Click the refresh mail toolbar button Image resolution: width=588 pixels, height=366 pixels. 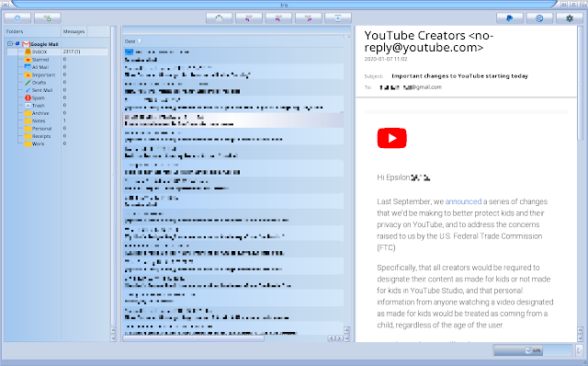(17, 18)
